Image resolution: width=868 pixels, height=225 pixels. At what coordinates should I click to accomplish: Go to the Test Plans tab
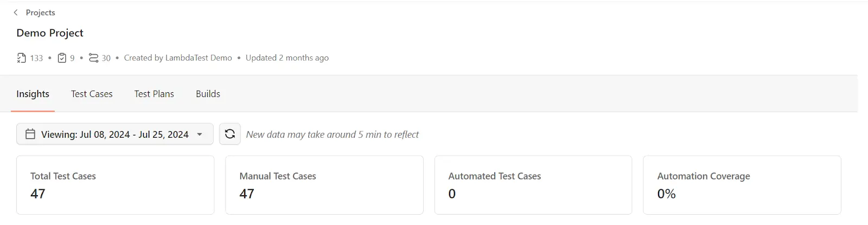click(x=154, y=94)
